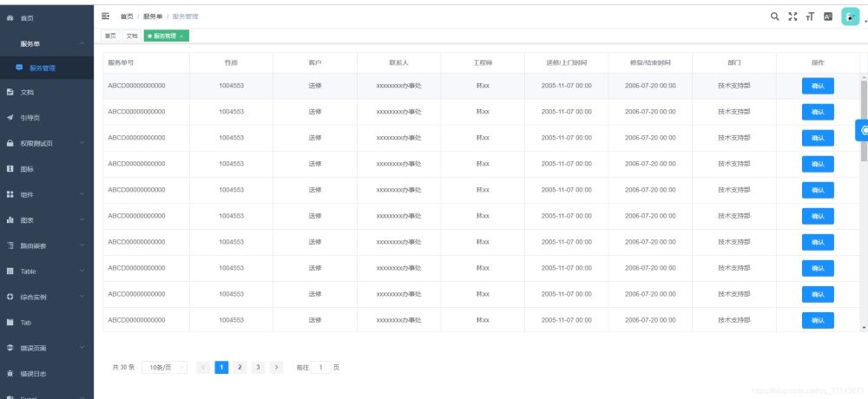Click the 错误日志 bug icon in sidebar
The height and width of the screenshot is (399, 868).
[x=10, y=374]
